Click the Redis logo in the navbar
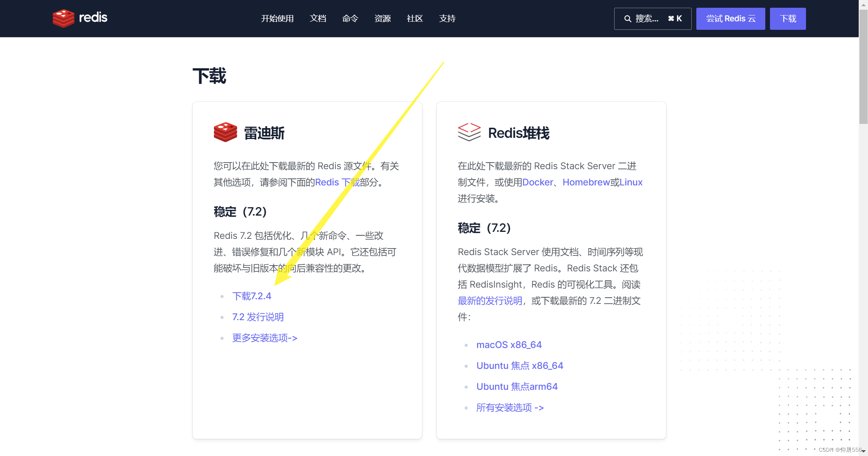The height and width of the screenshot is (456, 868). [x=80, y=18]
